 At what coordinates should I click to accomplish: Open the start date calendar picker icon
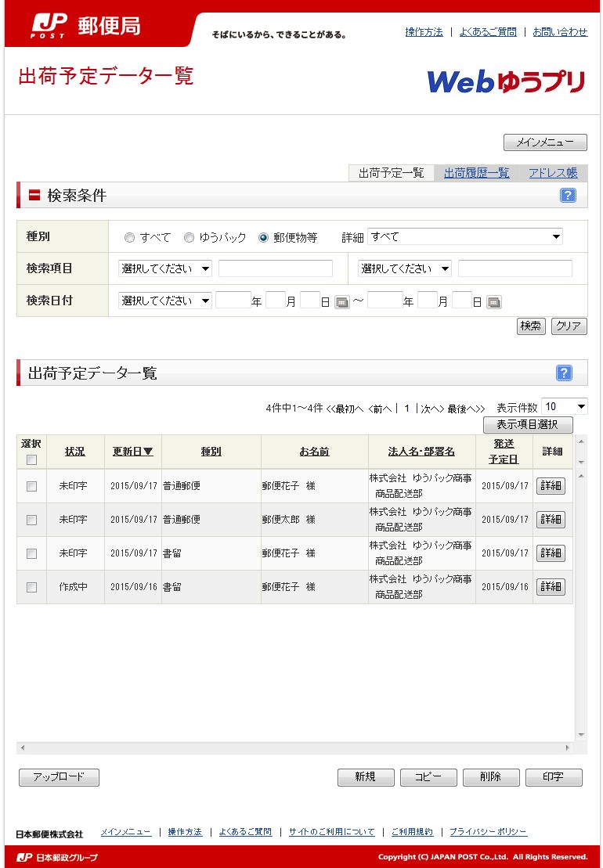pos(341,302)
